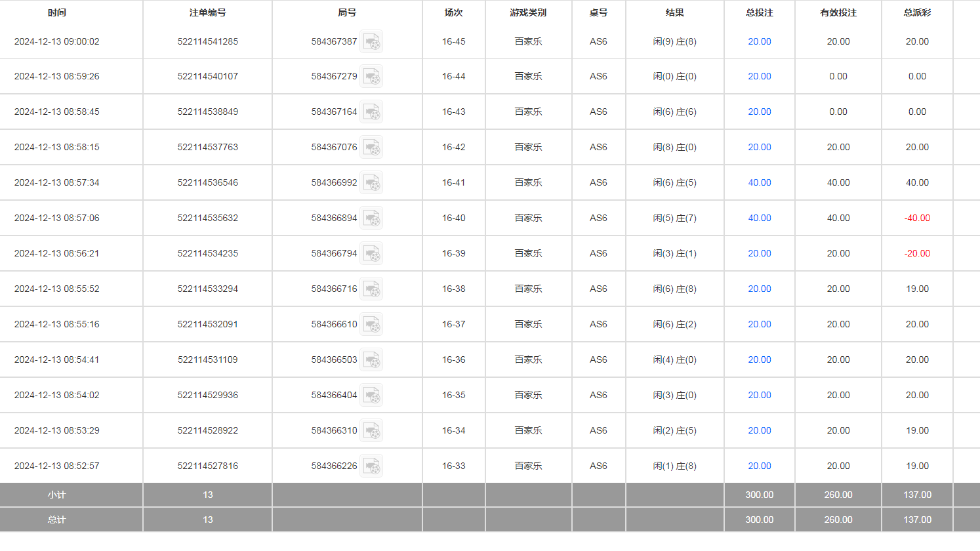Launch replay for round 584366226
This screenshot has width=980, height=551.
(x=371, y=466)
